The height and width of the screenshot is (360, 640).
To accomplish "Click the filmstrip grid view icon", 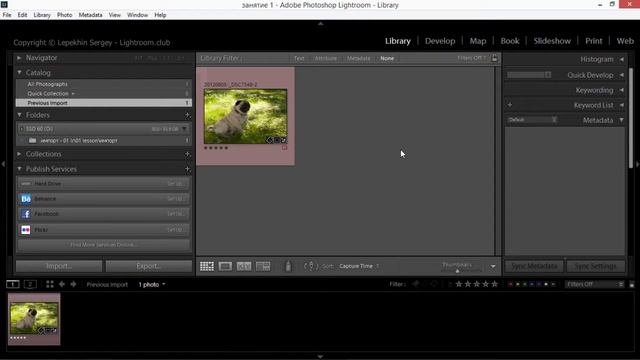I will tap(50, 284).
